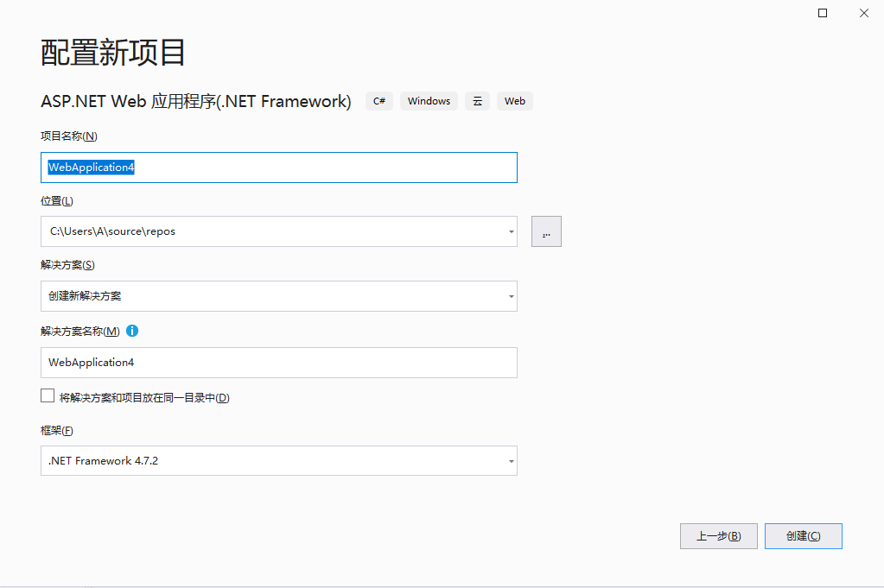Close the Configure New Project dialog
The height and width of the screenshot is (588, 884).
(863, 13)
